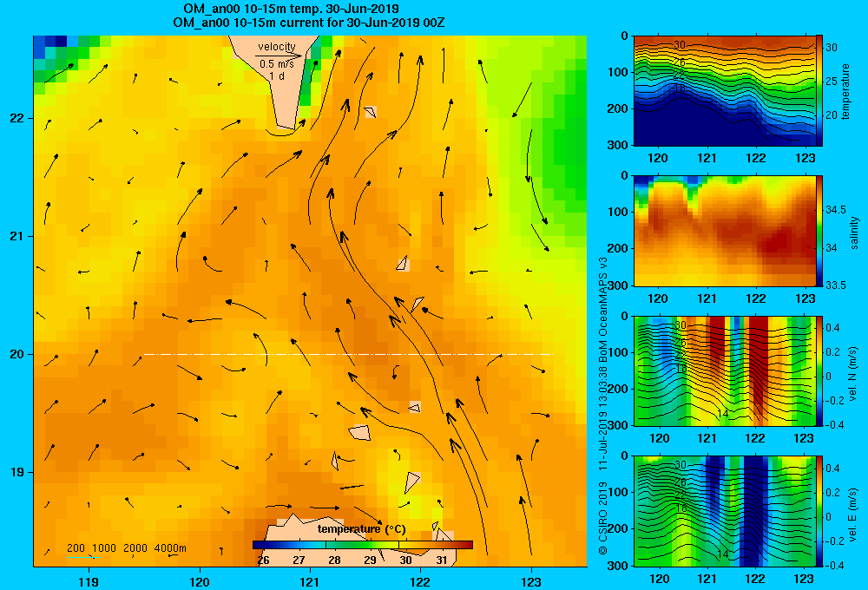Screen dimensions: 868x590
Task: Click the 26 tick label on the map colorbar
Action: pyautogui.click(x=264, y=560)
